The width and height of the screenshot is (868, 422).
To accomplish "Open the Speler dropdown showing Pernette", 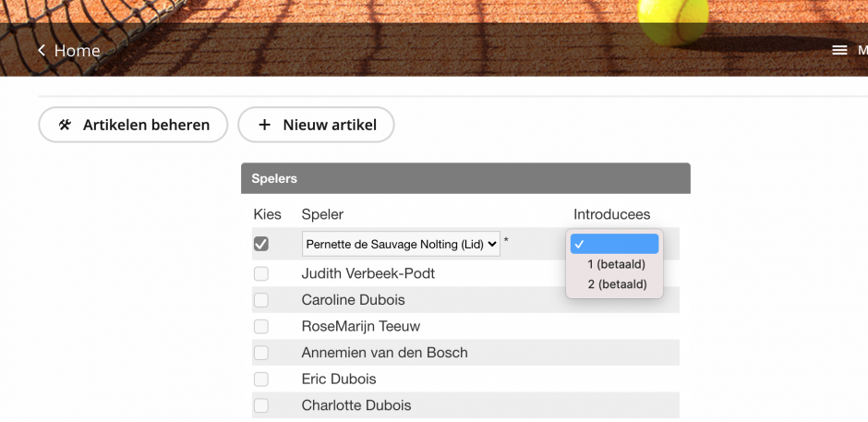I will [x=401, y=244].
